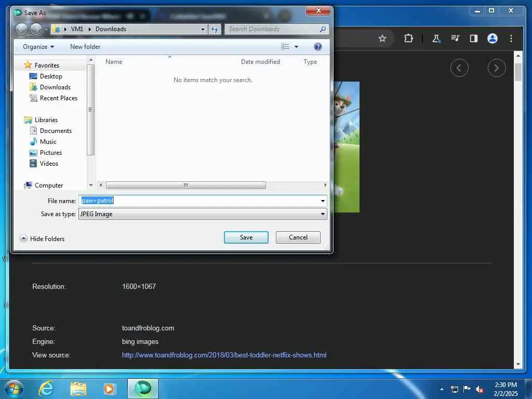Click the network tray icon
Screen dimensions: 532x399
(454, 389)
